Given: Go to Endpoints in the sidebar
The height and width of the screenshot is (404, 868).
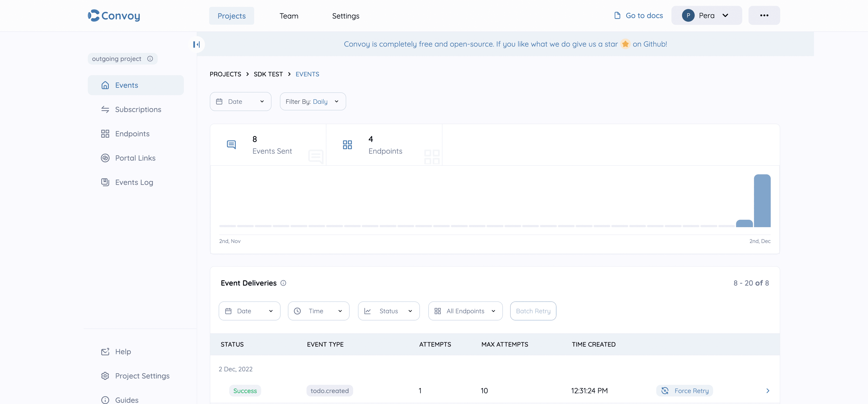Looking at the screenshot, I should click(132, 134).
